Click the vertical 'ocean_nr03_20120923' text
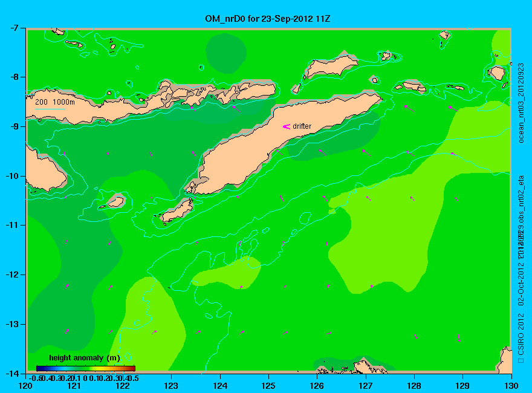Screen dimensions: 532x393 522,103
